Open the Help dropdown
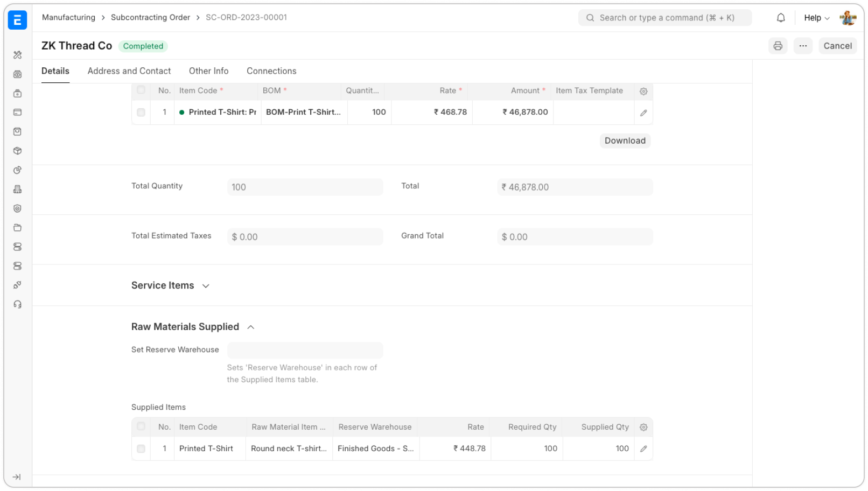The width and height of the screenshot is (868, 491). [x=817, y=18]
